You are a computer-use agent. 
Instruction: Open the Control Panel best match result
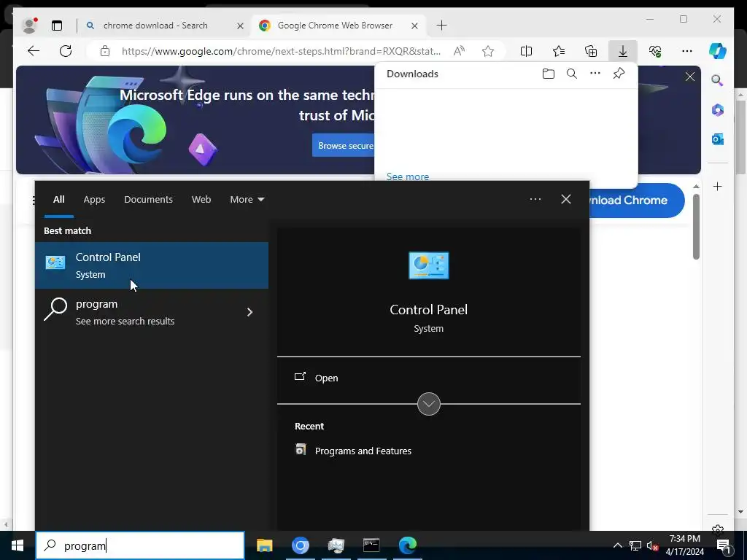[x=152, y=265]
